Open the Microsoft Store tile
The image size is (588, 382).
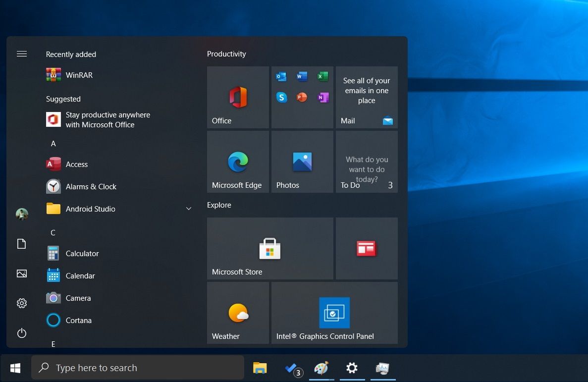[270, 248]
